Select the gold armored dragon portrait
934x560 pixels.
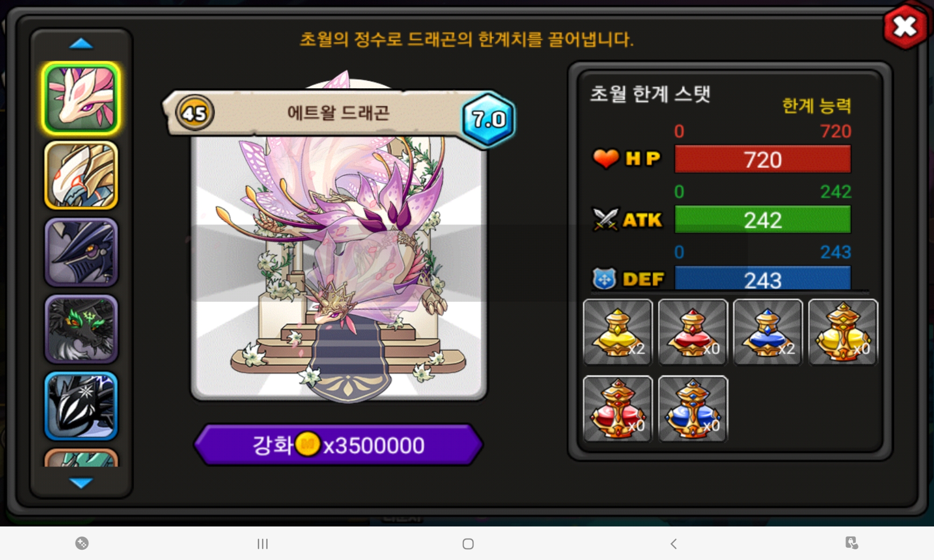pos(81,175)
